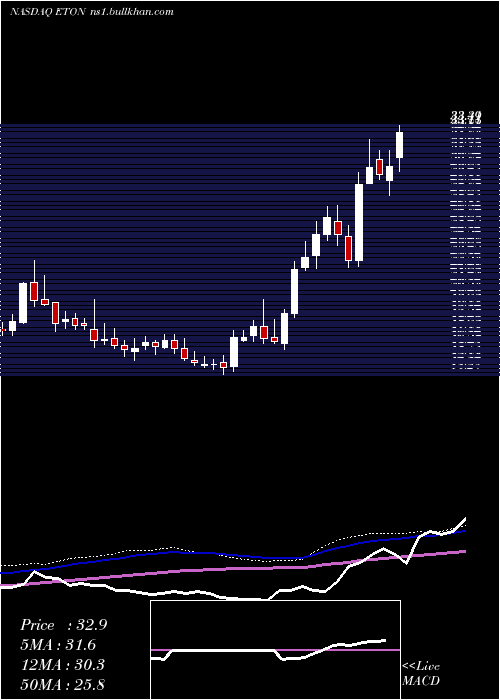Select the '50MA : 25.8' value
This screenshot has width=500, height=700.
point(62,684)
